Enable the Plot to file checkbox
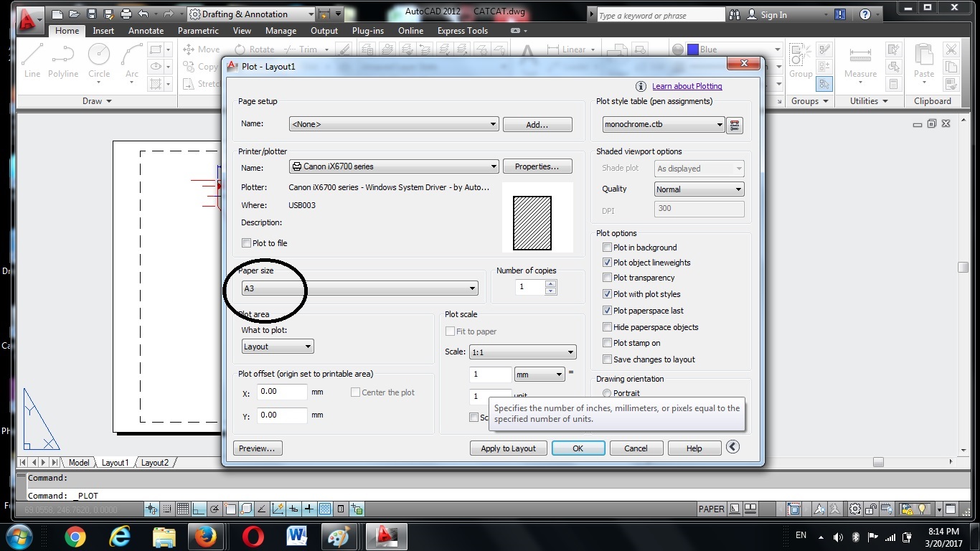This screenshot has width=980, height=551. click(x=247, y=243)
